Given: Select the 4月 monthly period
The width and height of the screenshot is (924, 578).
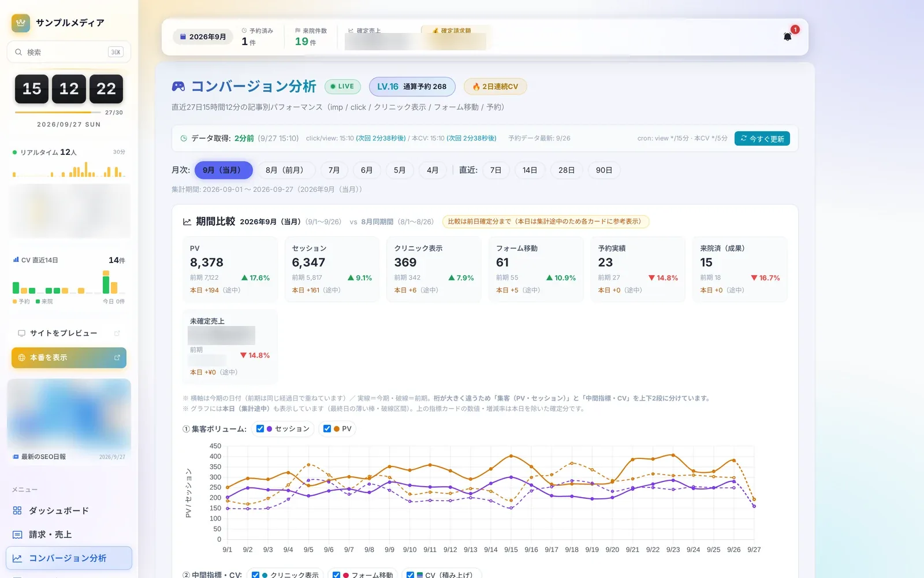Looking at the screenshot, I should point(433,171).
